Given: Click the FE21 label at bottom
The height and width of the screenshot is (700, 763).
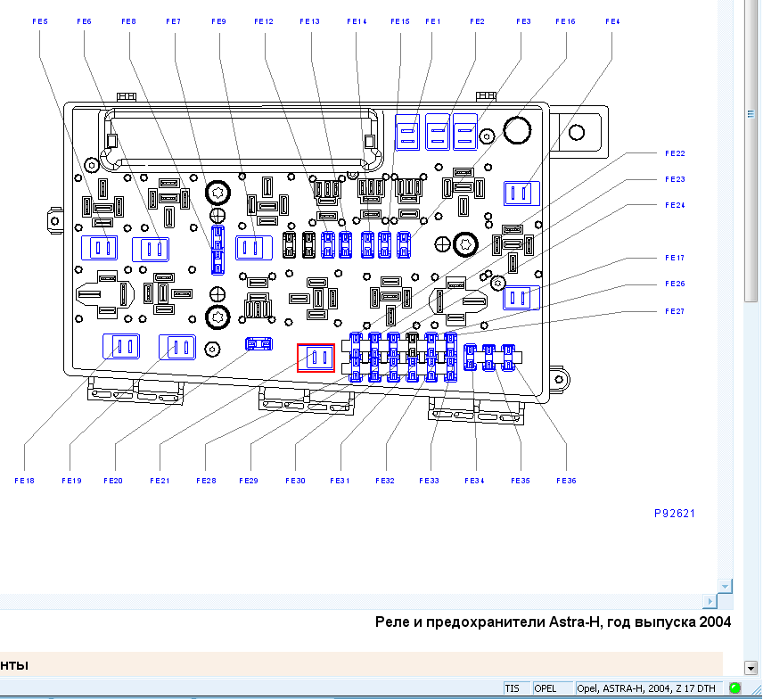Looking at the screenshot, I should tap(160, 481).
